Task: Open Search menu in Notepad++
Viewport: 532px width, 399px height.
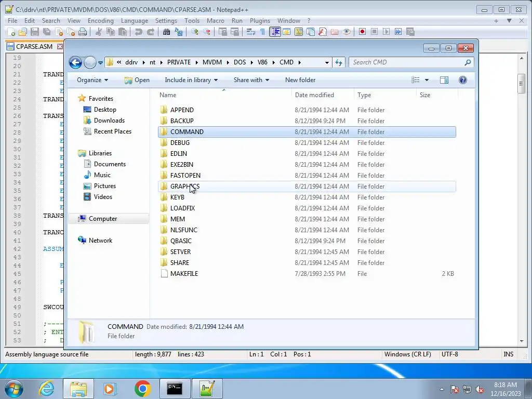Action: coord(51,21)
